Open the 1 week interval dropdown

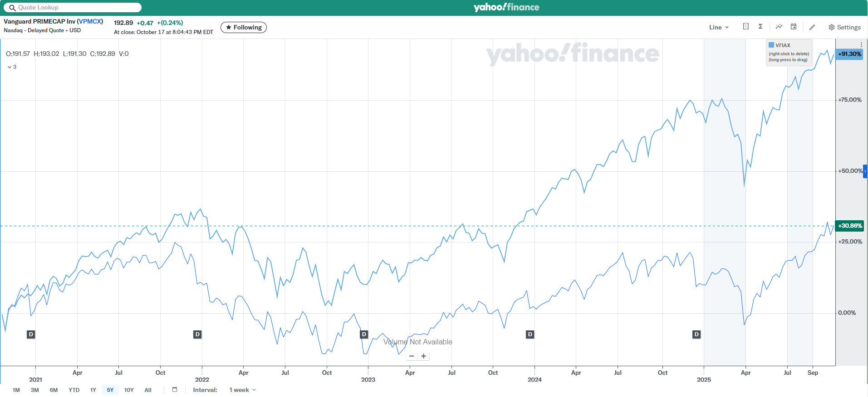click(242, 390)
